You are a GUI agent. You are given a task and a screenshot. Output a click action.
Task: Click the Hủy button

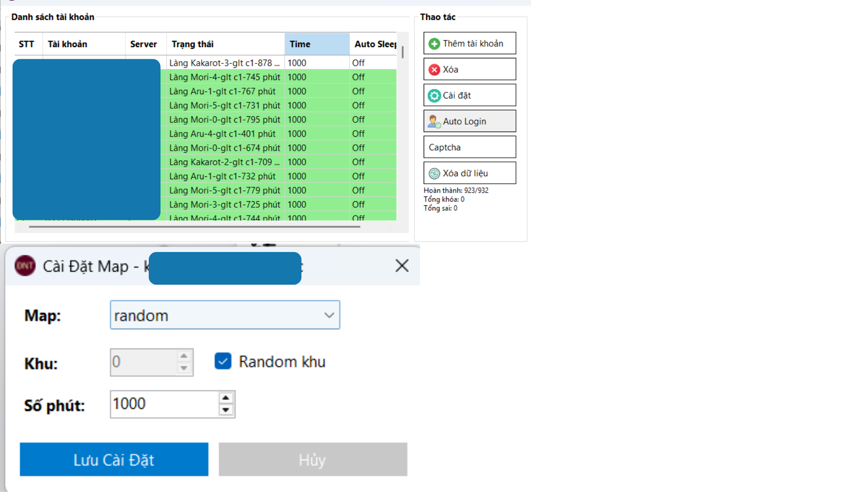tap(312, 460)
